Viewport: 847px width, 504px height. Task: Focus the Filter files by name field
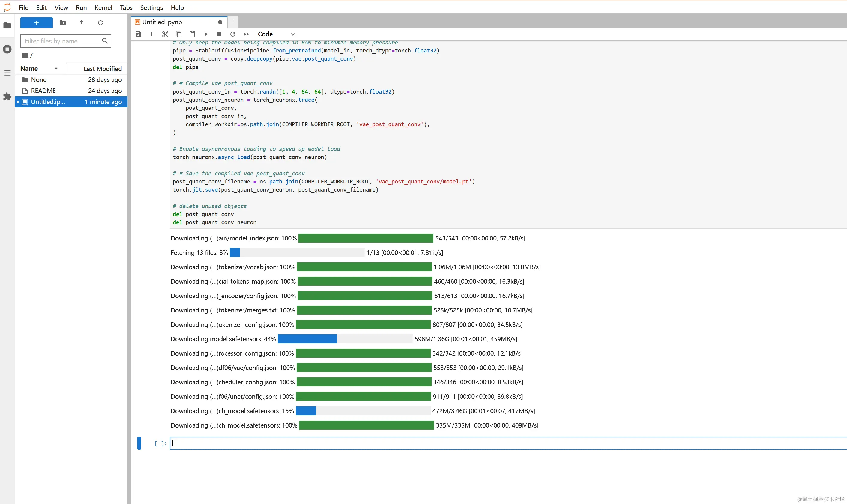click(x=61, y=41)
